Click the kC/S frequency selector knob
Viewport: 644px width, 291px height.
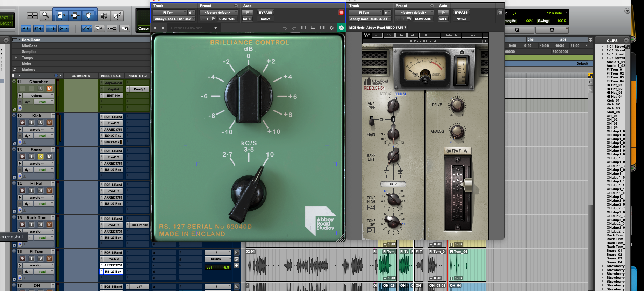[248, 194]
